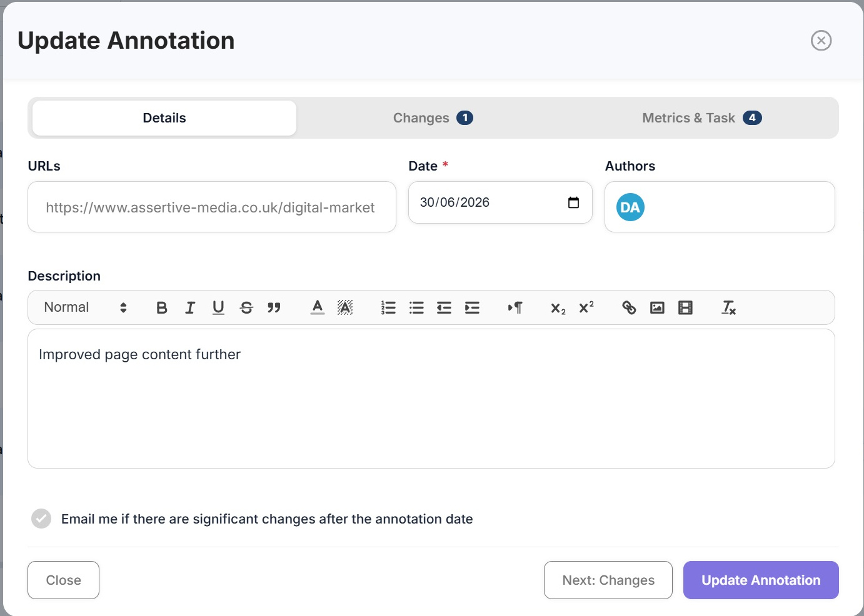Open the Metrics & Task tab
864x616 pixels.
point(701,118)
